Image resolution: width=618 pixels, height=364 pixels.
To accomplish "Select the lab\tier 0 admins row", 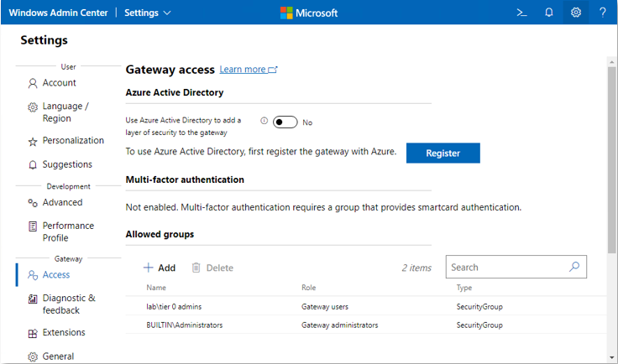I will (x=366, y=306).
